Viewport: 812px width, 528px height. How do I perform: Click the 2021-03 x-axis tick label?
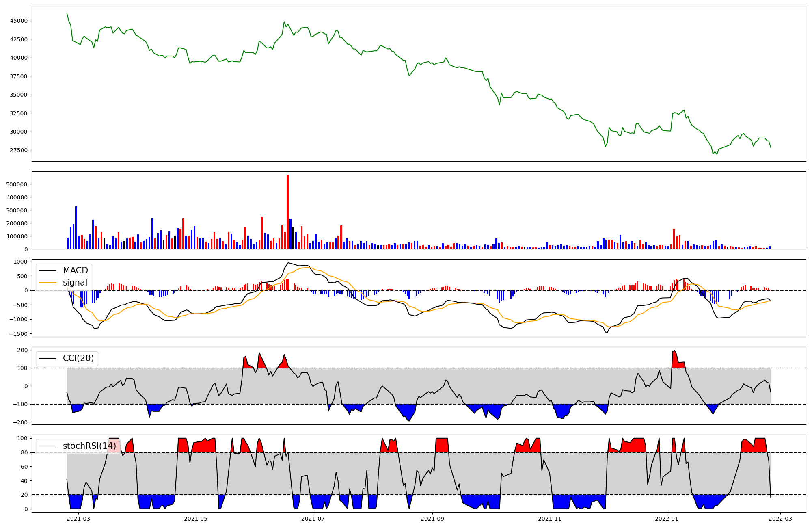pos(78,518)
